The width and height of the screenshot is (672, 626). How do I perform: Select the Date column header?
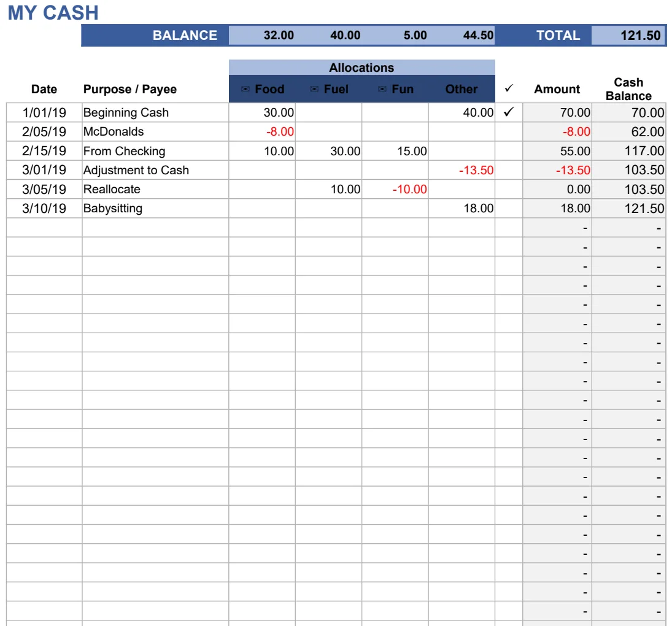coord(44,89)
